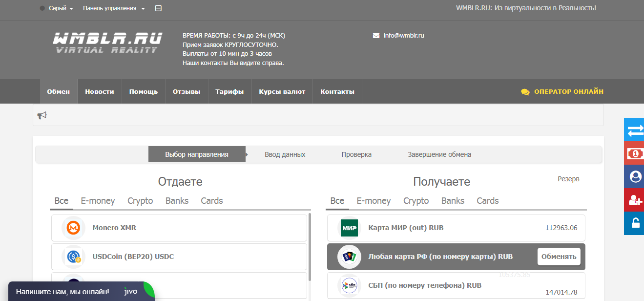Click the reserve value 112963.06
Screen dimensions: 644x301
click(x=561, y=228)
